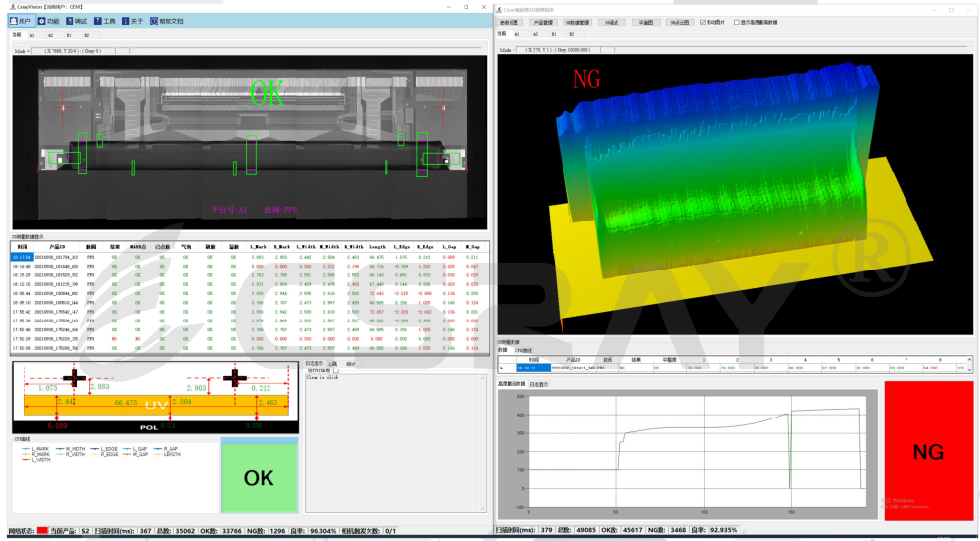Click the 参数设置 button
Viewport: 980px width, 541px height.
click(x=510, y=21)
